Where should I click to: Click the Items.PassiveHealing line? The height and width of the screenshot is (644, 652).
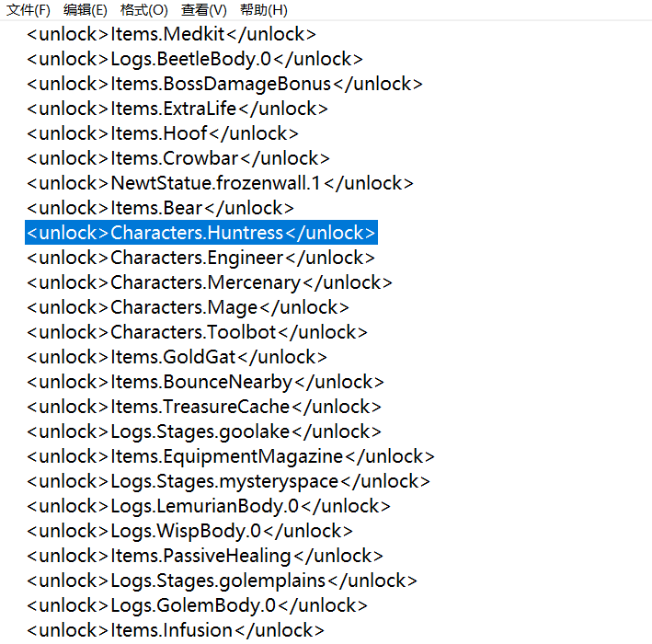204,557
